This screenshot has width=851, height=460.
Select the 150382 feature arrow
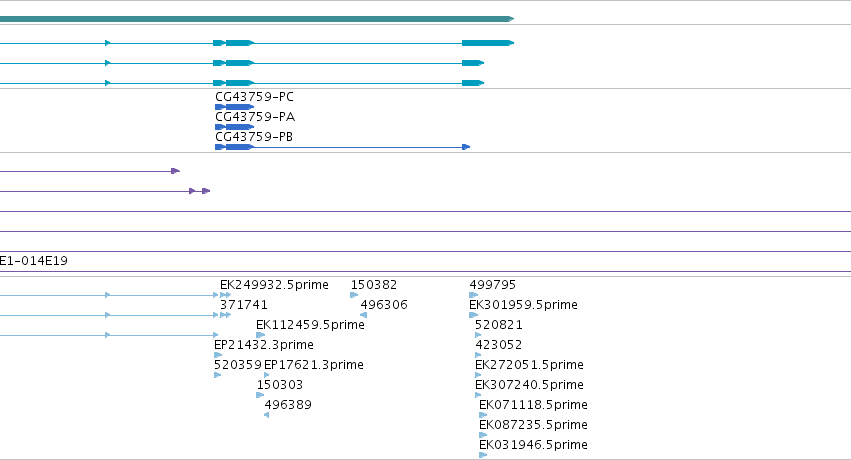click(354, 295)
